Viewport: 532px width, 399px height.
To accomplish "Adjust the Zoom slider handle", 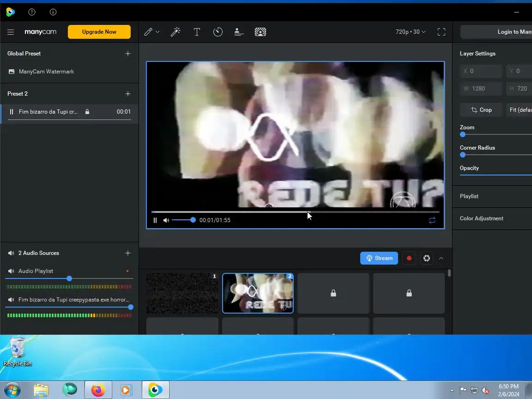I will point(462,135).
